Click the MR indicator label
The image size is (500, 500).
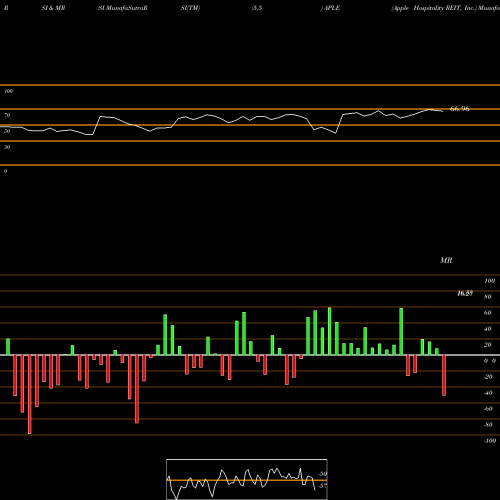click(446, 260)
